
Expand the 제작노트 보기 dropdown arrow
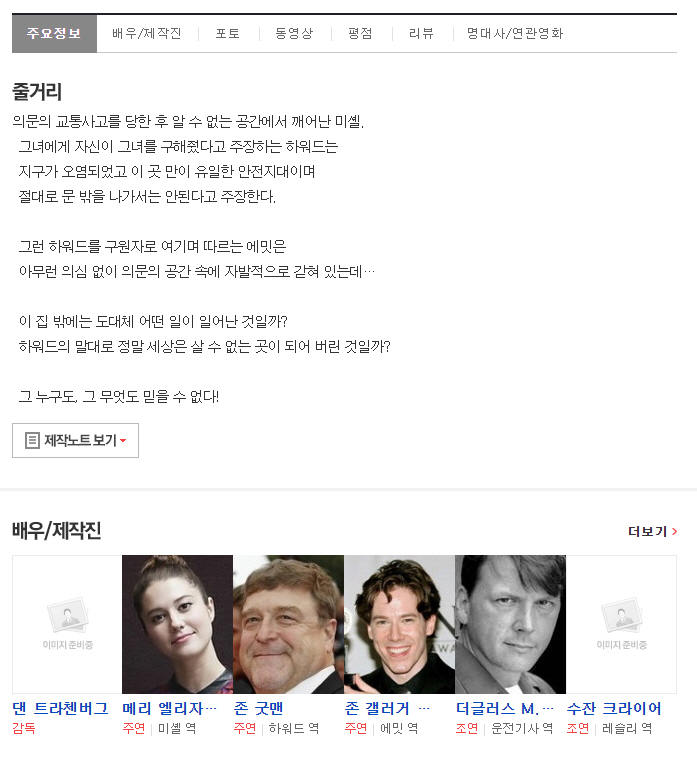pos(123,440)
